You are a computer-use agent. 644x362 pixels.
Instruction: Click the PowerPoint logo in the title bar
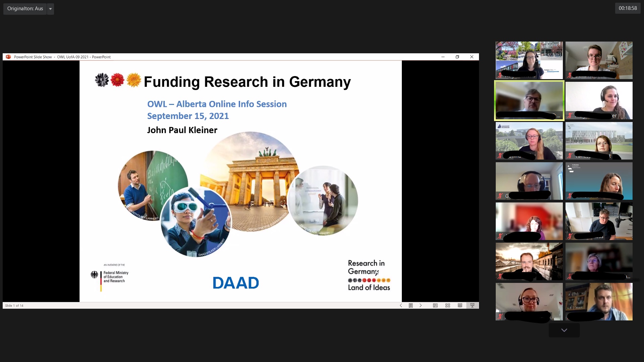[x=8, y=57]
